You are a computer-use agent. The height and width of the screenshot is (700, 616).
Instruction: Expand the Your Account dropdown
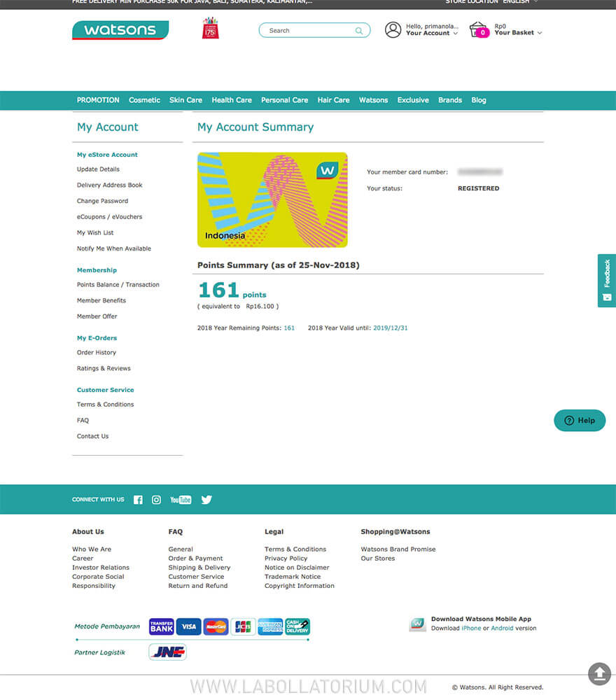[432, 33]
